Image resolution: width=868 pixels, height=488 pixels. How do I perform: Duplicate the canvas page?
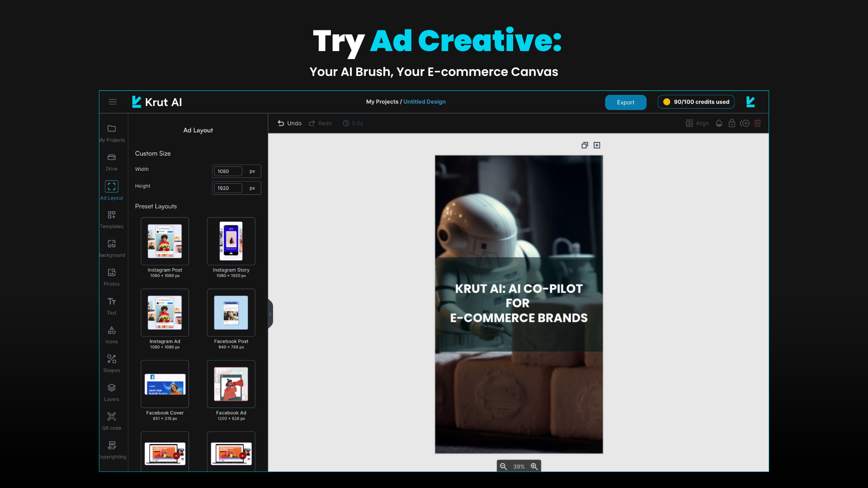pyautogui.click(x=585, y=145)
